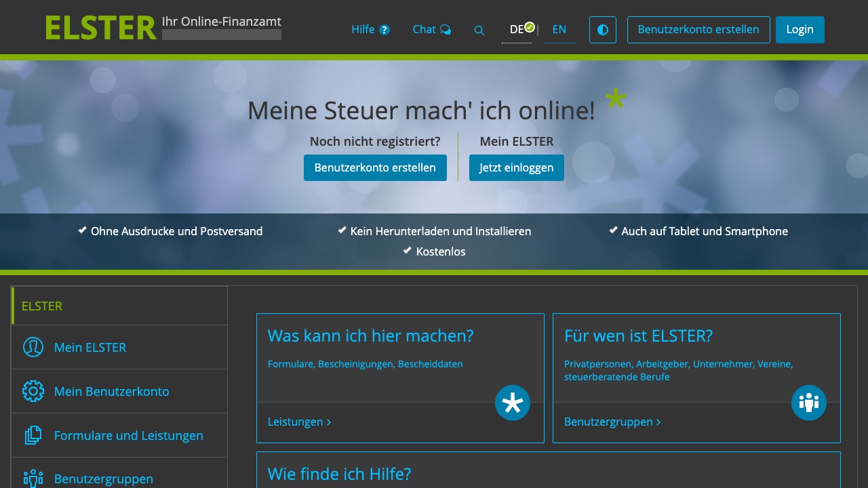Open Benutzergruppen sidebar item
Viewport: 868px width, 488px height.
point(119,474)
